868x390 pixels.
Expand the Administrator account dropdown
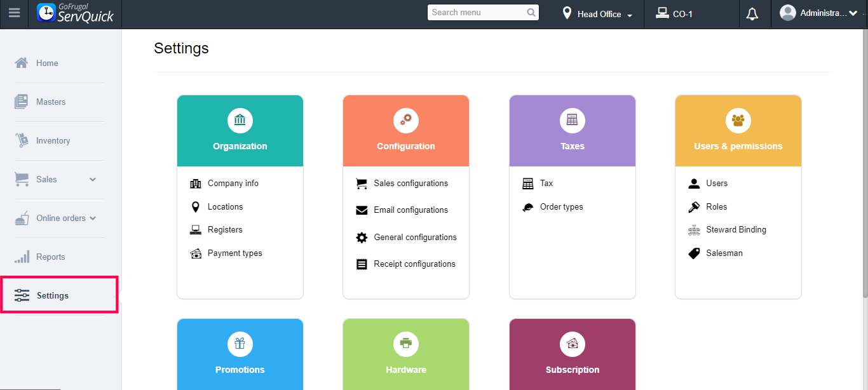[x=853, y=13]
